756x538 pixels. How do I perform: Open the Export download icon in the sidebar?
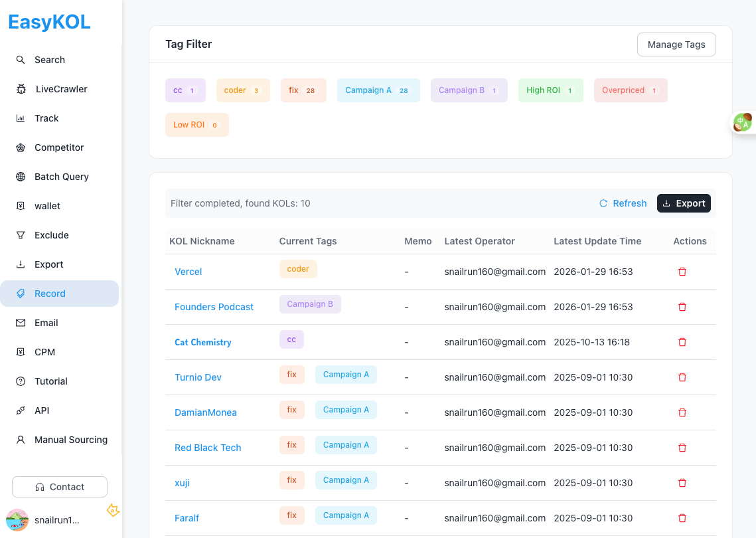(21, 264)
